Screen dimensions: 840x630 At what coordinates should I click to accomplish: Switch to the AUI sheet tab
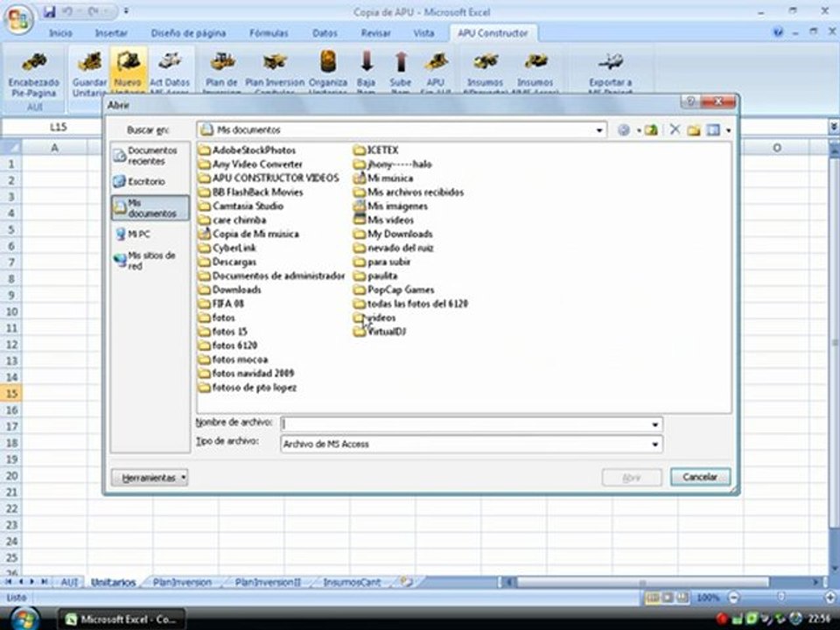pos(69,582)
